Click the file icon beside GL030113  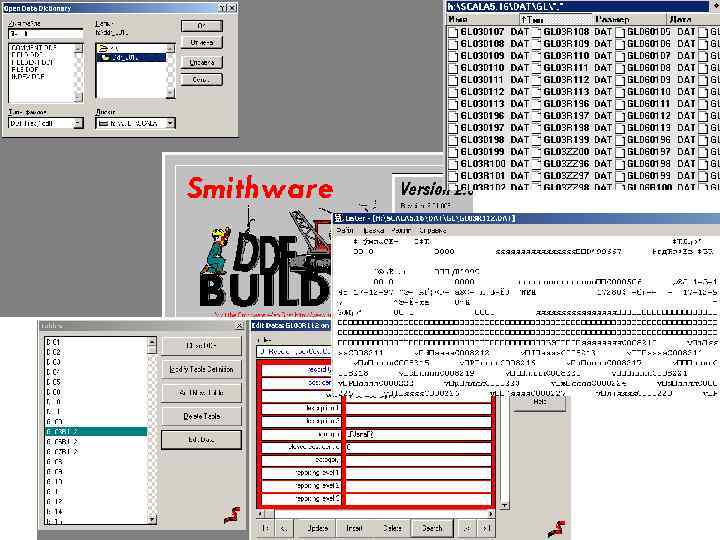tap(453, 104)
